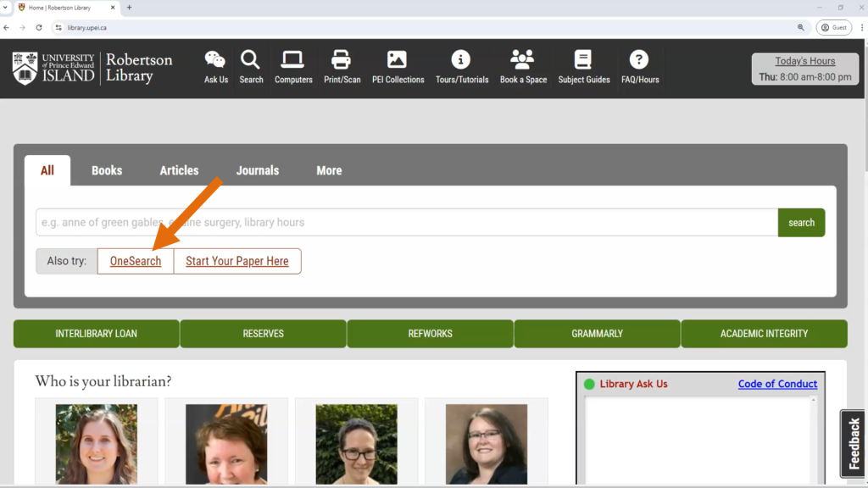Open Tours/Tutorials info icon
This screenshot has width=868, height=488.
click(461, 61)
